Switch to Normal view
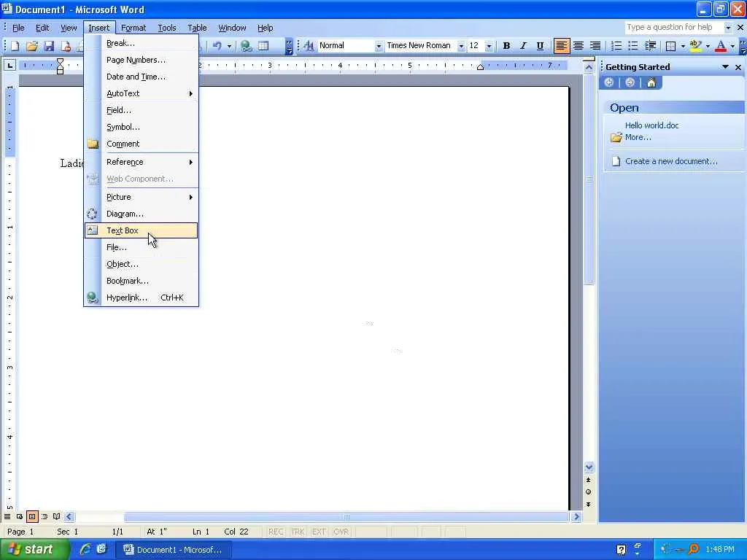Screen dimensions: 747x560 pos(7,517)
